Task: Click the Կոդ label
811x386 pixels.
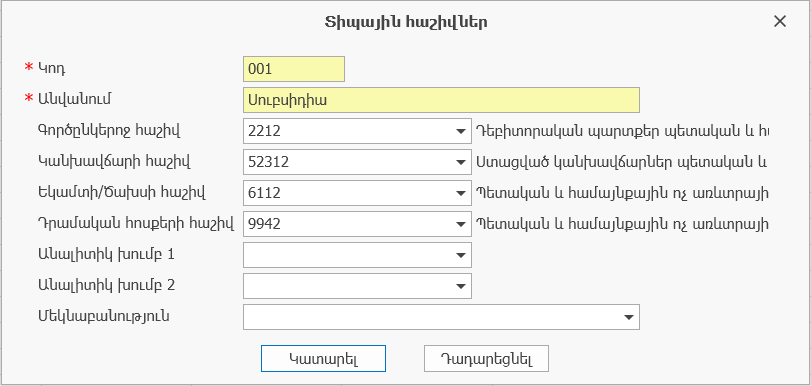Action: (x=51, y=68)
